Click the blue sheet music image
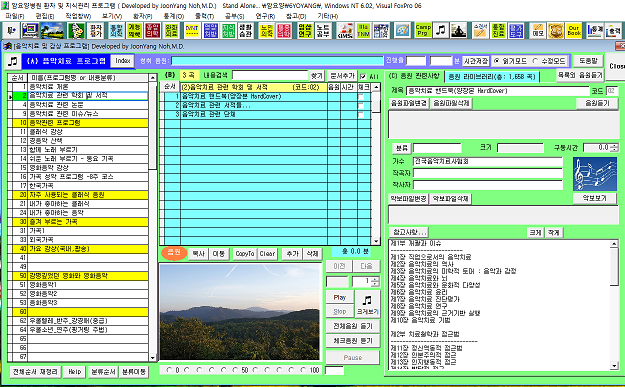This screenshot has width=625, height=387. [x=595, y=174]
